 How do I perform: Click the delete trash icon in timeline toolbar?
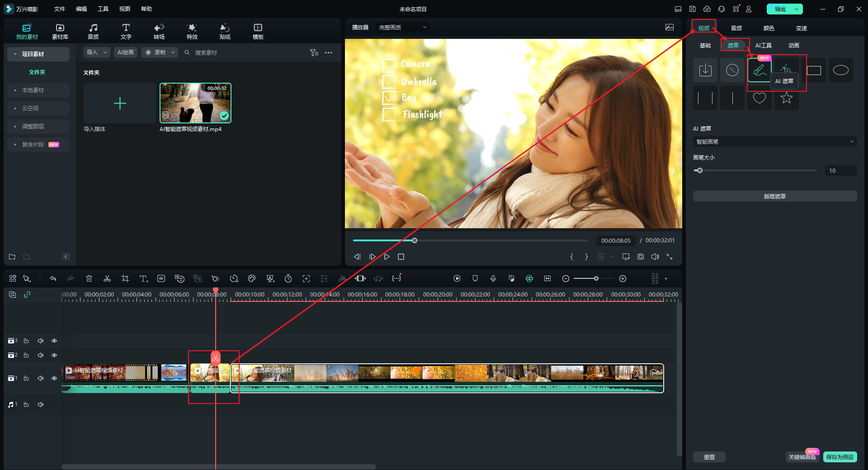[x=89, y=278]
